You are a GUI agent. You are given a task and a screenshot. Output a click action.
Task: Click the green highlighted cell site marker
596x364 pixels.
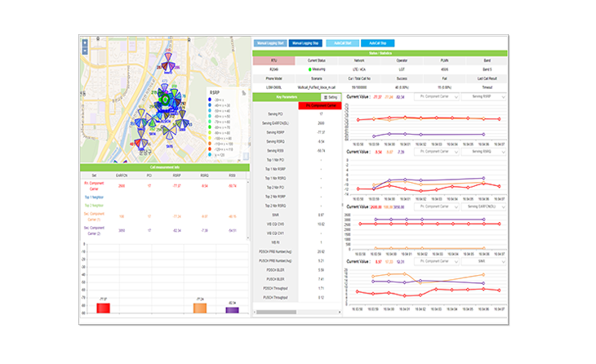tap(163, 100)
